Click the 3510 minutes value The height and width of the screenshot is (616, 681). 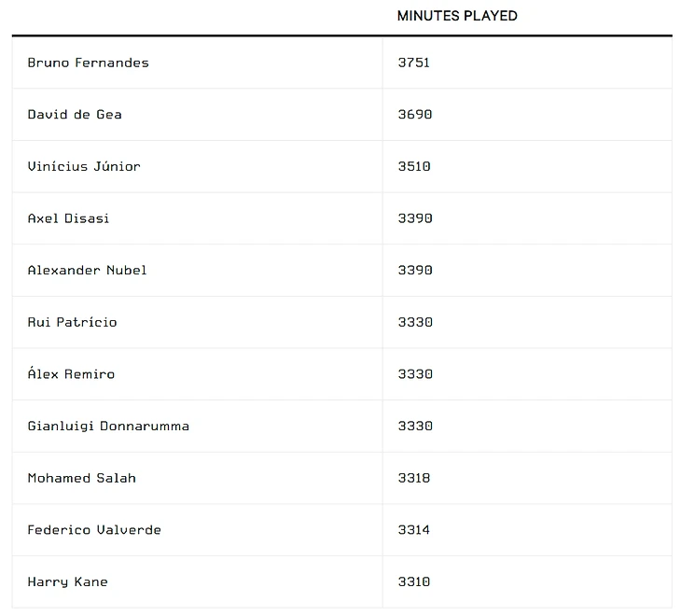click(x=414, y=166)
